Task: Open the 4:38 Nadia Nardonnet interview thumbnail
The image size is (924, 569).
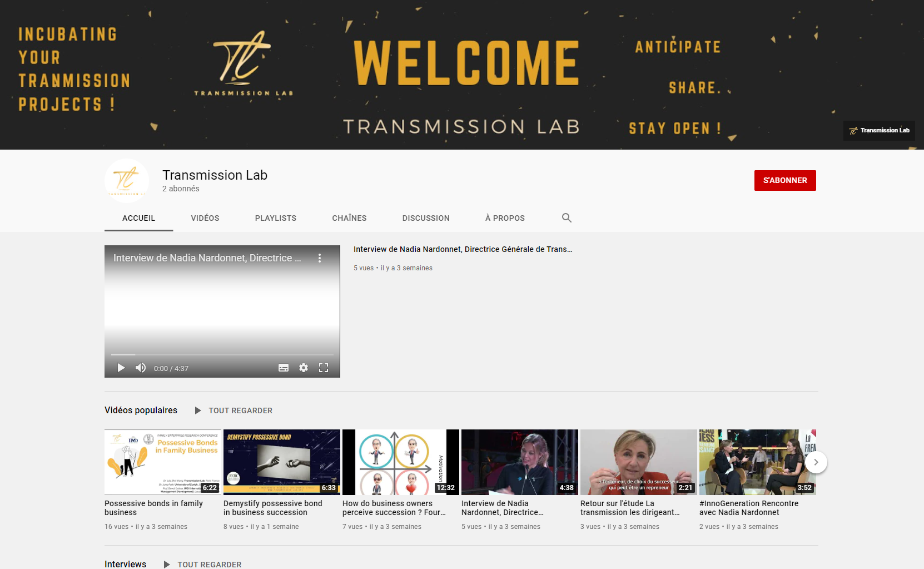Action: (520, 462)
